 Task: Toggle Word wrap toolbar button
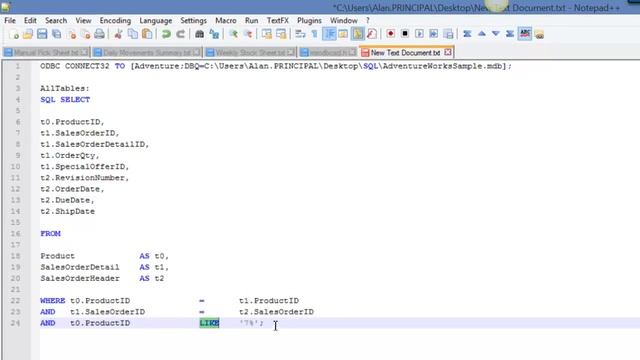pyautogui.click(x=300, y=34)
